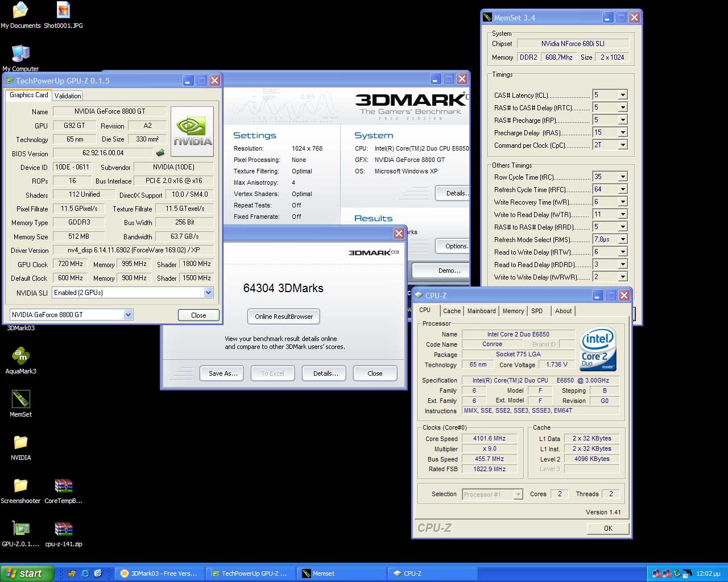
Task: Open the GPU selection dropdown in GPU-Z
Action: [x=128, y=314]
